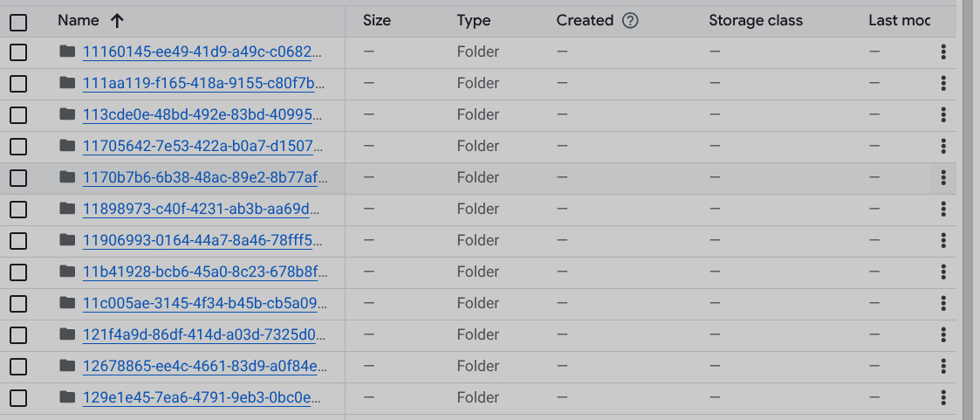
Task: Click folder icon beside 11b41928-bcb6 entry
Action: [68, 272]
